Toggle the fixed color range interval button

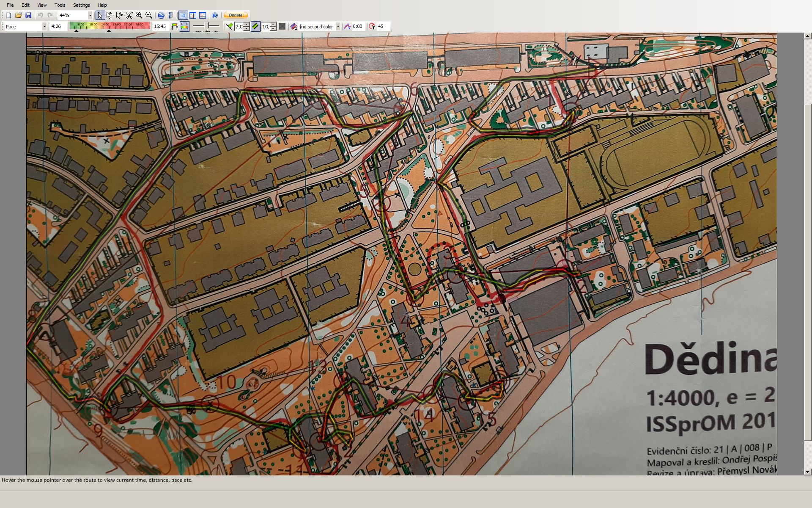[x=184, y=26]
